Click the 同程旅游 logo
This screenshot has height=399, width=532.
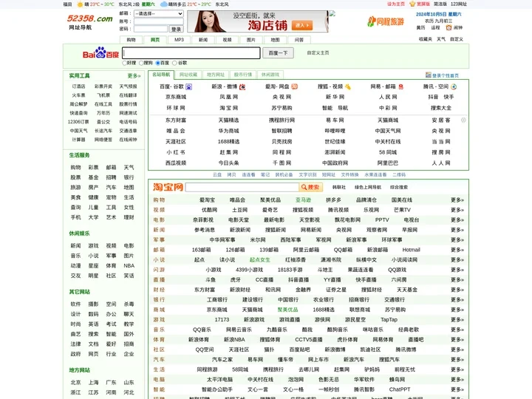click(x=386, y=21)
